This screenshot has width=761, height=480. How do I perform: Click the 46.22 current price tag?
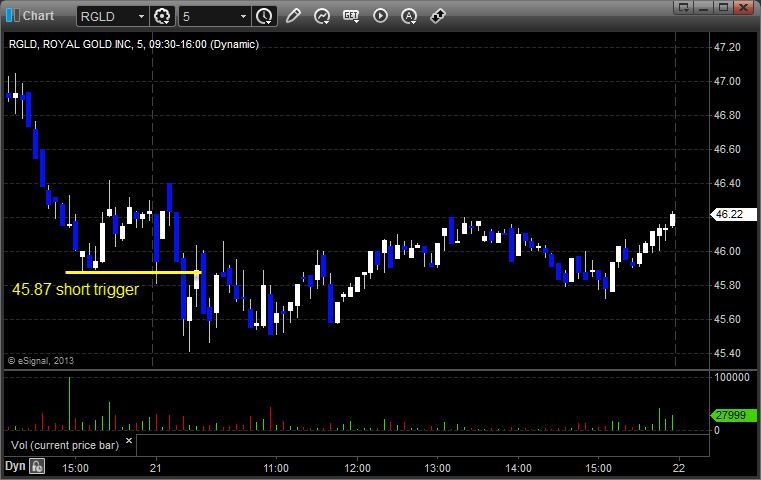pos(733,214)
